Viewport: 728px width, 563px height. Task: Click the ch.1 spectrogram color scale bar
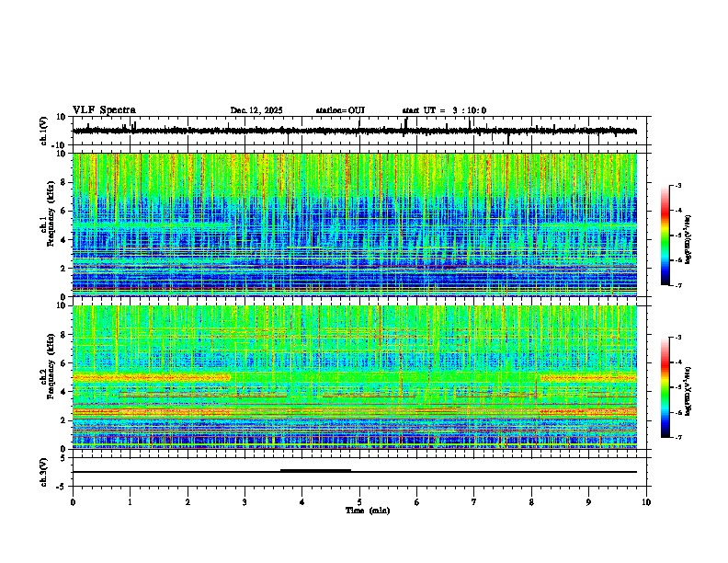point(665,236)
